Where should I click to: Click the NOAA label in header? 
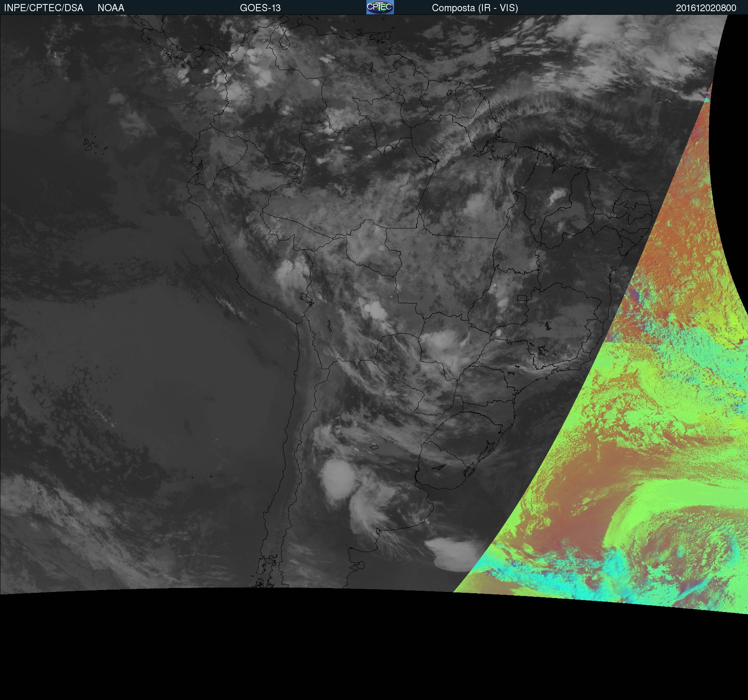111,8
